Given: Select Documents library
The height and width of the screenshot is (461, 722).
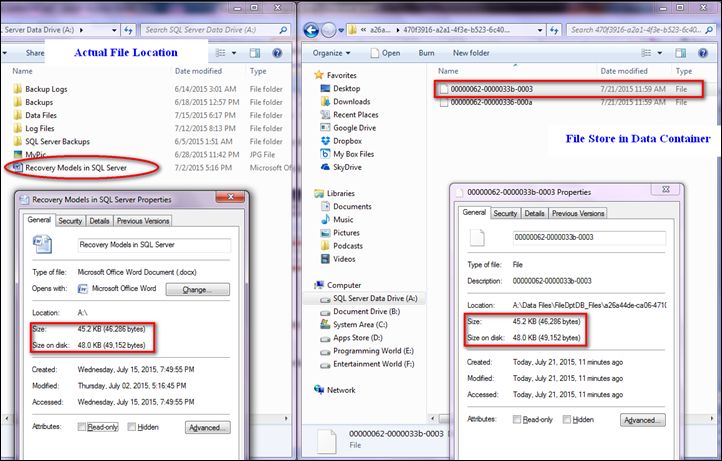Looking at the screenshot, I should 352,206.
